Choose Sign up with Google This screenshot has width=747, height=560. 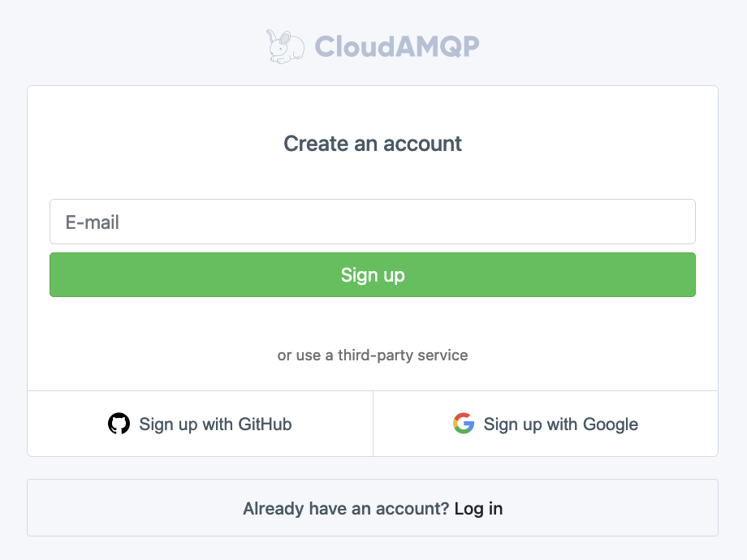(546, 424)
